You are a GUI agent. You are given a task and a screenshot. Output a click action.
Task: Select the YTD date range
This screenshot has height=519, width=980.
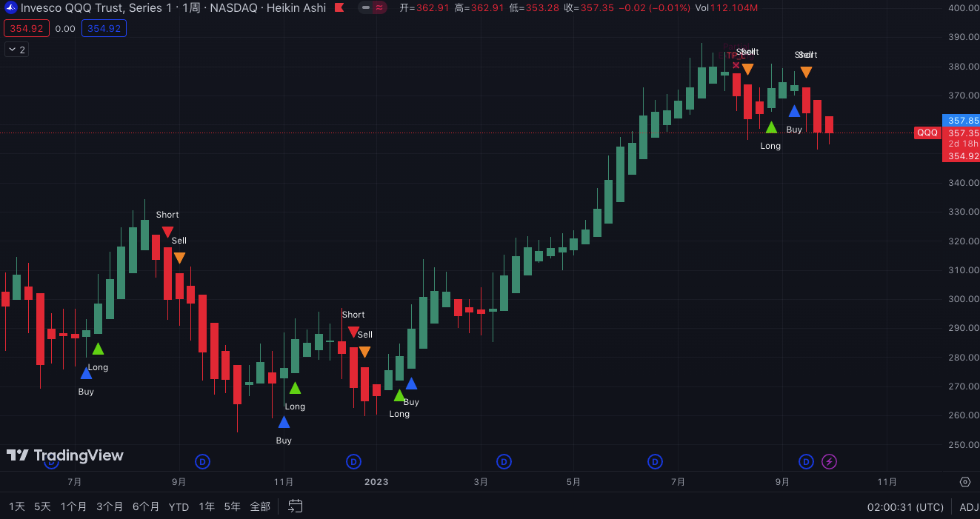pos(179,507)
